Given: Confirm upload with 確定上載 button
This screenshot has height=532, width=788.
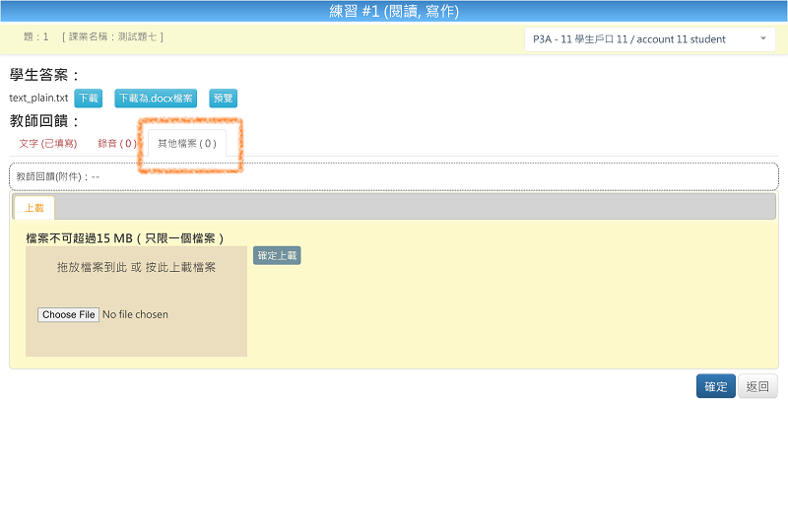Looking at the screenshot, I should pyautogui.click(x=277, y=256).
